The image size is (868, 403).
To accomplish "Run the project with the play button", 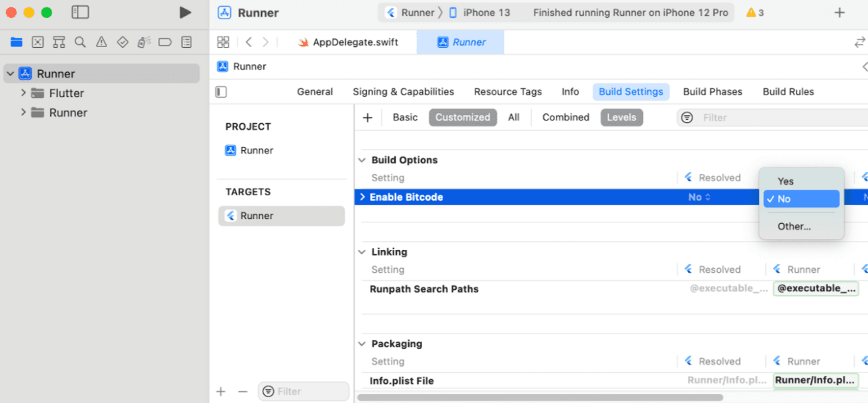I will 185,13.
